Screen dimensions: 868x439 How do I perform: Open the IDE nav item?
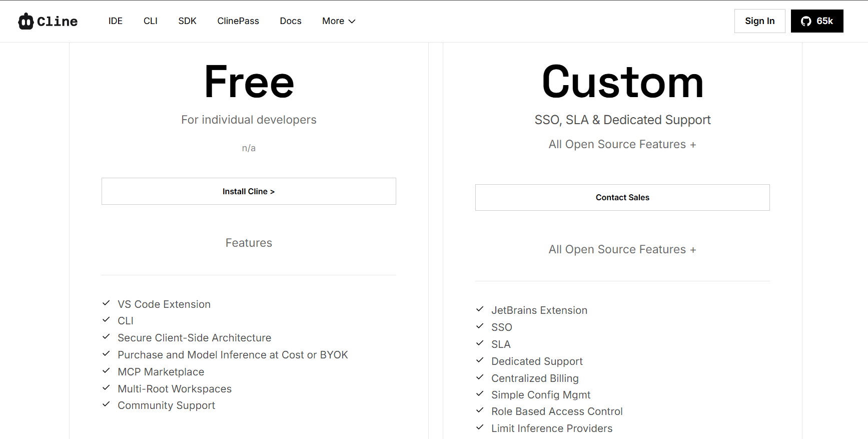tap(116, 21)
